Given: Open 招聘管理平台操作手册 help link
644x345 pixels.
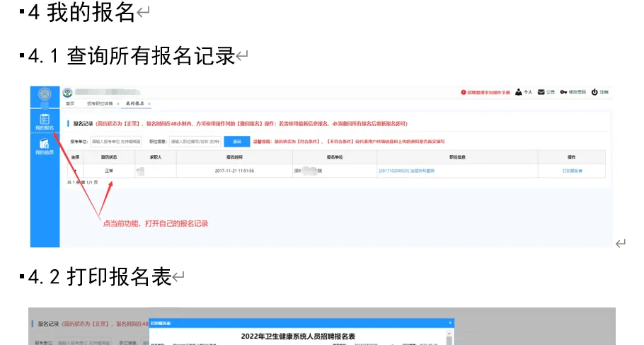Looking at the screenshot, I should coord(485,93).
